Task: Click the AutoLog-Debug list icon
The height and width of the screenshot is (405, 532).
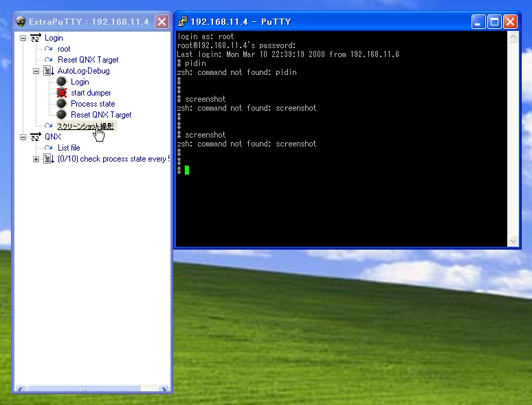Action: (x=49, y=71)
